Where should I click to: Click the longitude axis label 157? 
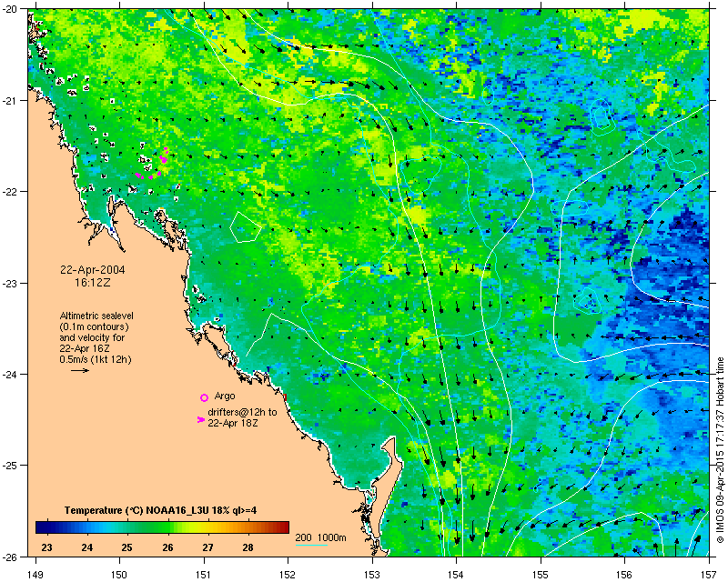[709, 575]
